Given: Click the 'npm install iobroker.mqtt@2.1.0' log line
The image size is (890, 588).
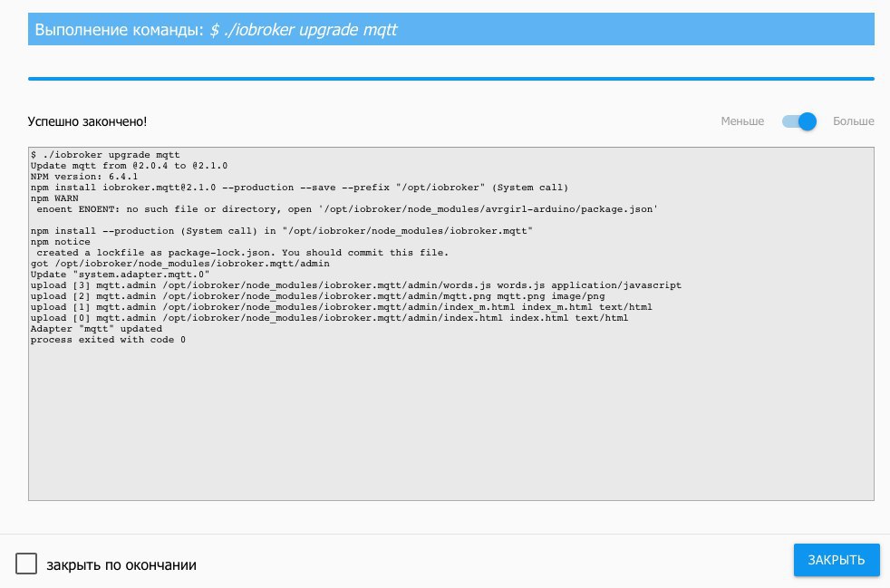Looking at the screenshot, I should pos(299,188).
